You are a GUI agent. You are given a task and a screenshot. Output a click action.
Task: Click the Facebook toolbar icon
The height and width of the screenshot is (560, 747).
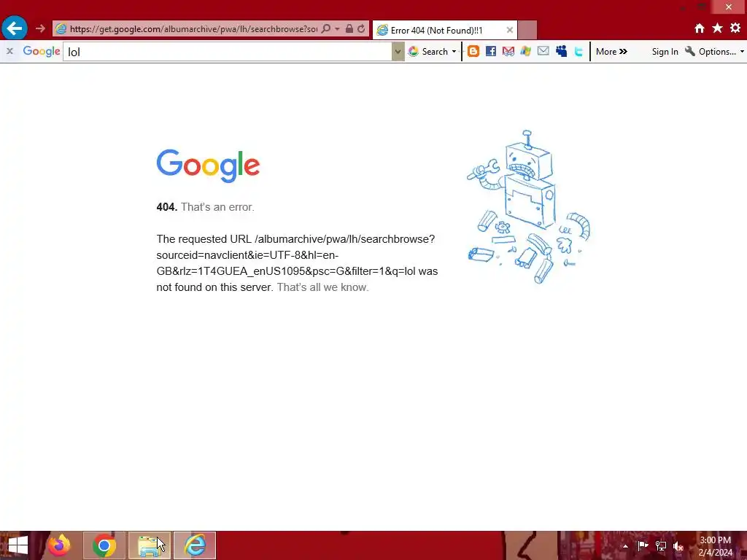(491, 52)
